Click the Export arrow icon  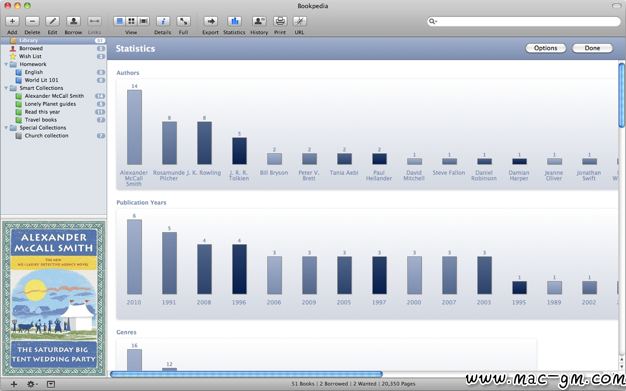[210, 21]
